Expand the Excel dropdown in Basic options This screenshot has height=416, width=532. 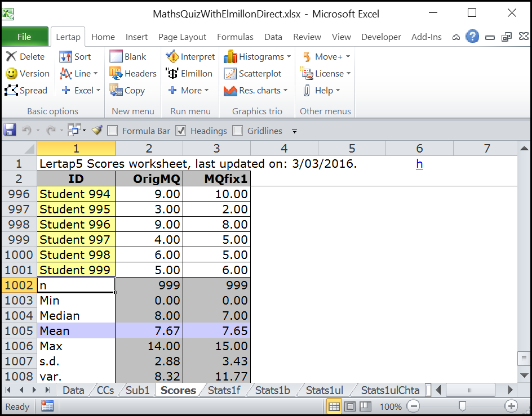[x=99, y=90]
